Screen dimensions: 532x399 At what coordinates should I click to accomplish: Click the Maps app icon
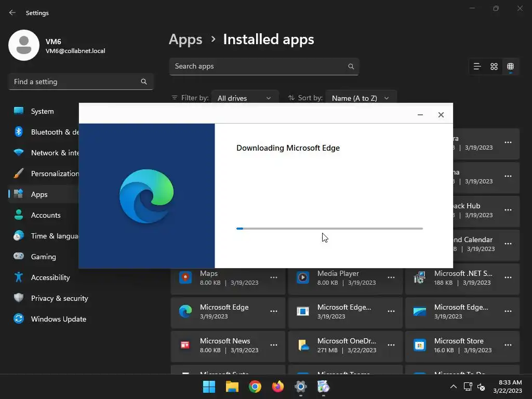pos(185,277)
